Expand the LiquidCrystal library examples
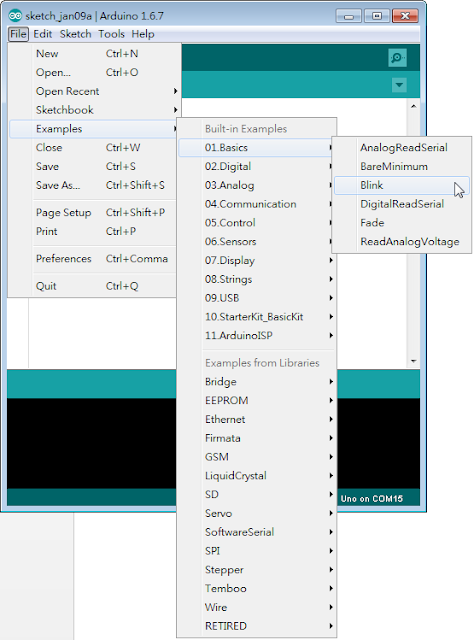The width and height of the screenshot is (474, 640). 256,476
